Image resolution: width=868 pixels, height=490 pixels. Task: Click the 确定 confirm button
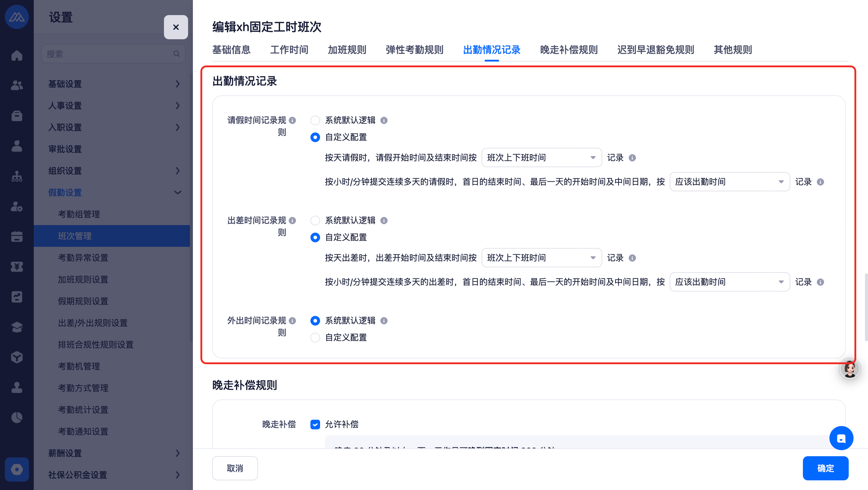(x=825, y=468)
